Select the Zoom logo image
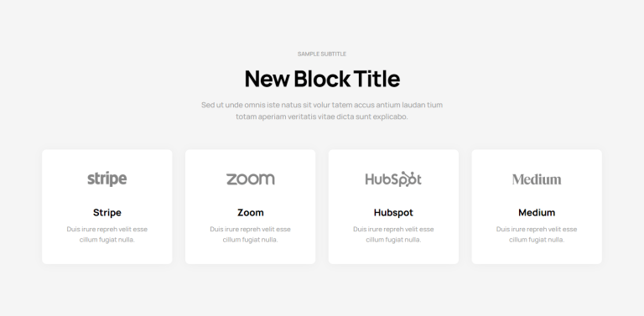The height and width of the screenshot is (316, 644). click(250, 179)
